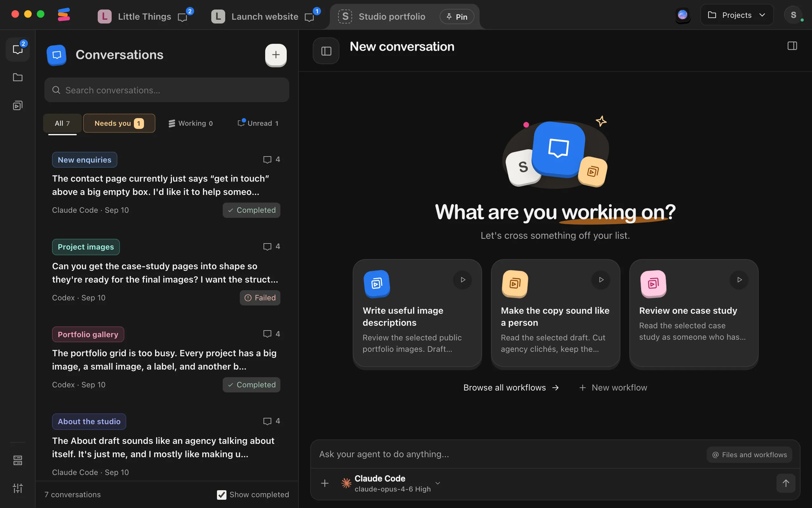
Task: Run the Write useful image descriptions workflow
Action: pyautogui.click(x=463, y=279)
